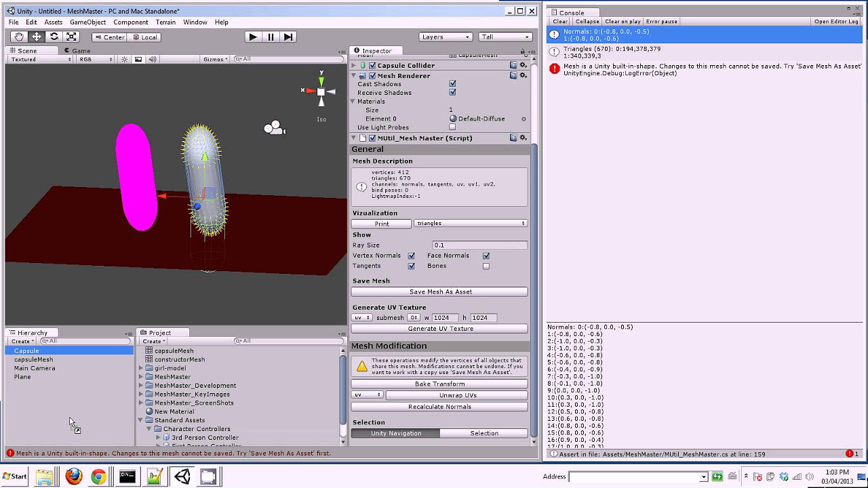Screen dimensions: 868x488
Task: Uncheck Vertex Normals display
Action: pyautogui.click(x=411, y=256)
